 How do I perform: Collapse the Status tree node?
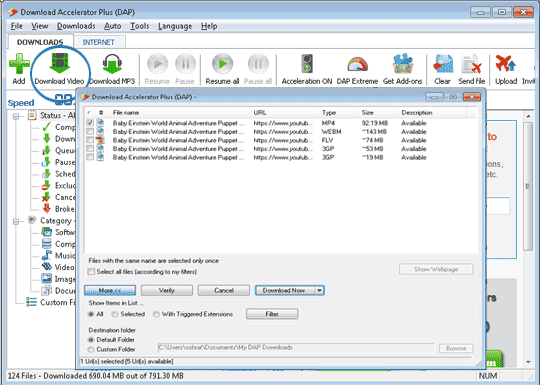click(16, 116)
